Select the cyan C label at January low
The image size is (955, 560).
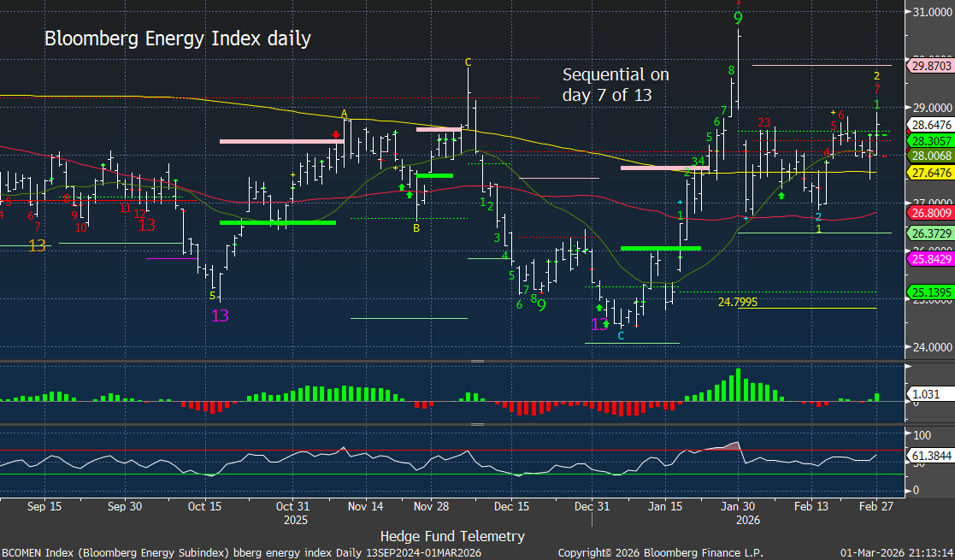coord(621,336)
